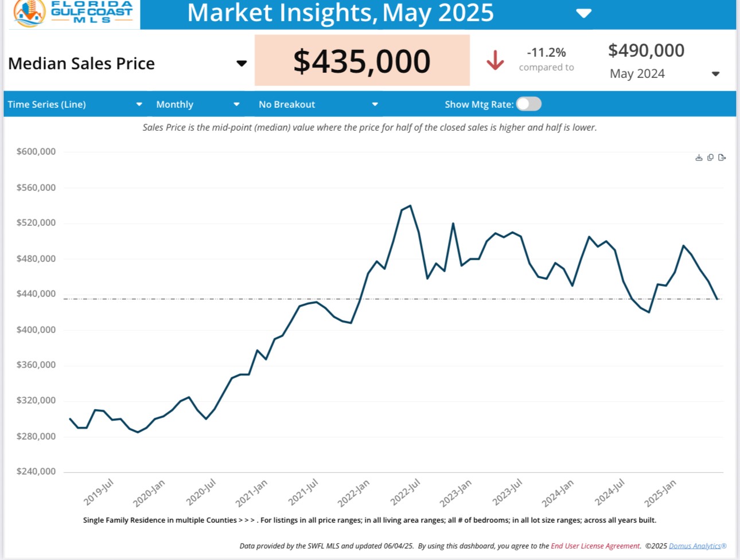
Task: Click the Market Insights, May 2025 title
Action: point(340,13)
